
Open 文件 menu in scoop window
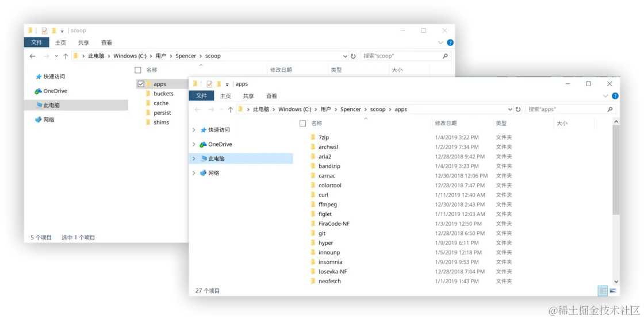click(x=37, y=43)
